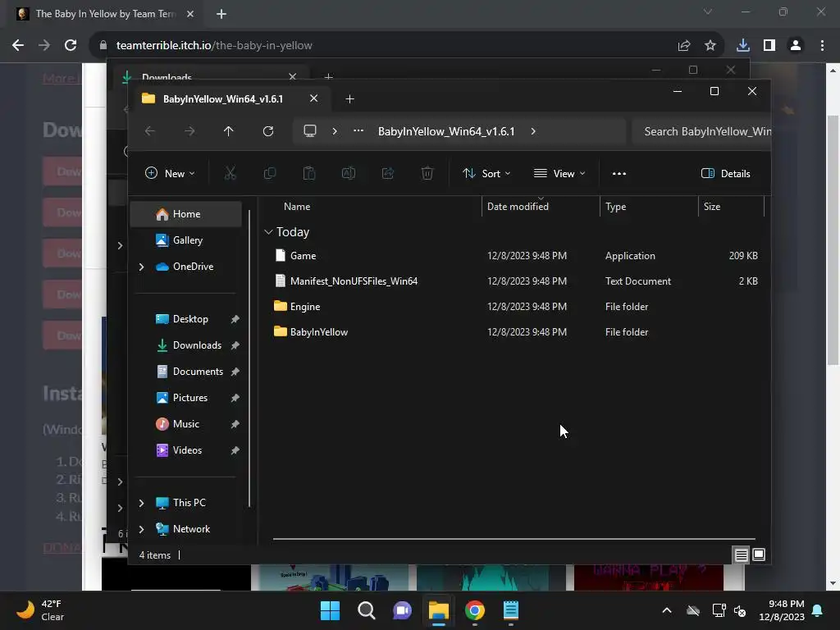Open taskbar Search

tap(367, 610)
